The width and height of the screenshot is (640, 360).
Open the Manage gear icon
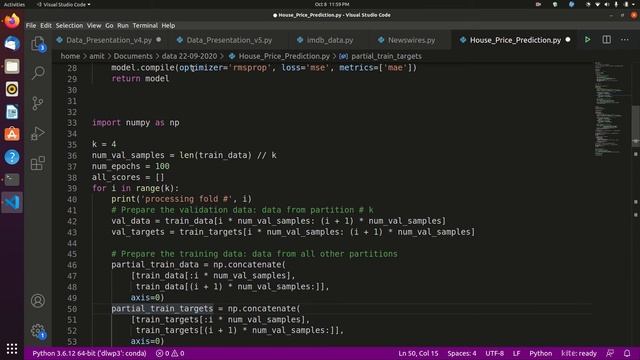click(38, 331)
